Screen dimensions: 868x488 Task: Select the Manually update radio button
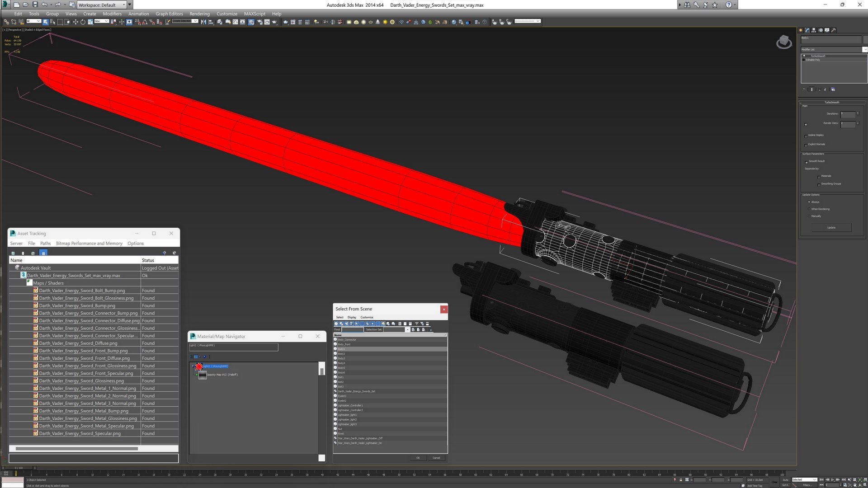click(x=809, y=216)
